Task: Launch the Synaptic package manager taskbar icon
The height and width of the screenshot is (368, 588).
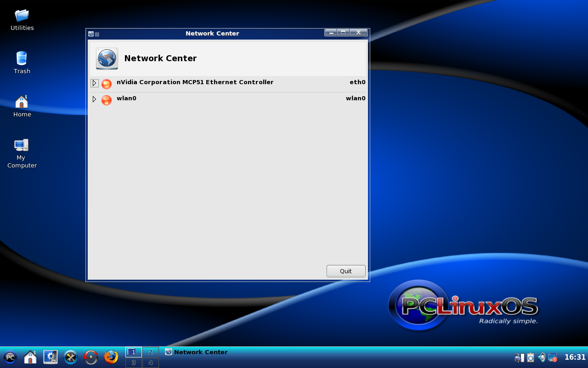Action: pos(91,357)
